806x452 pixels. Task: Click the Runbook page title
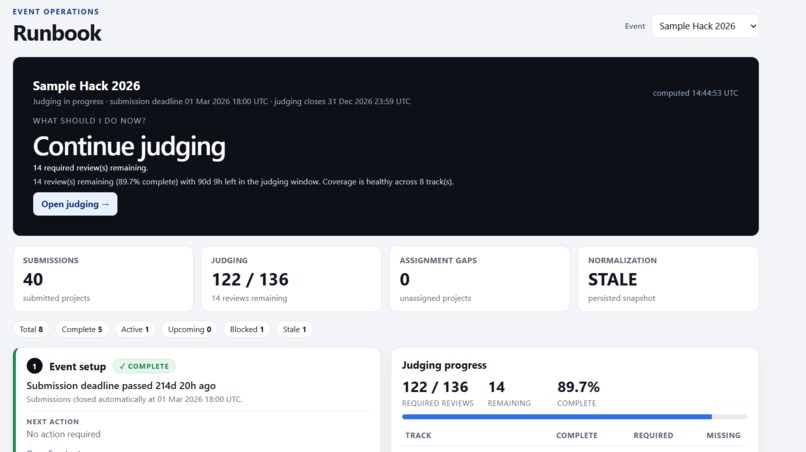(57, 33)
